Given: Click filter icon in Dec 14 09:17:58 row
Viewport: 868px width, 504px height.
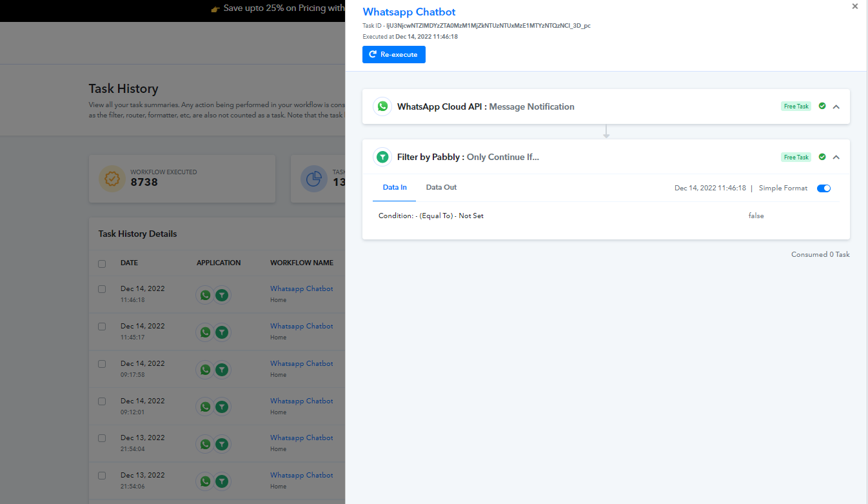Looking at the screenshot, I should tap(222, 370).
